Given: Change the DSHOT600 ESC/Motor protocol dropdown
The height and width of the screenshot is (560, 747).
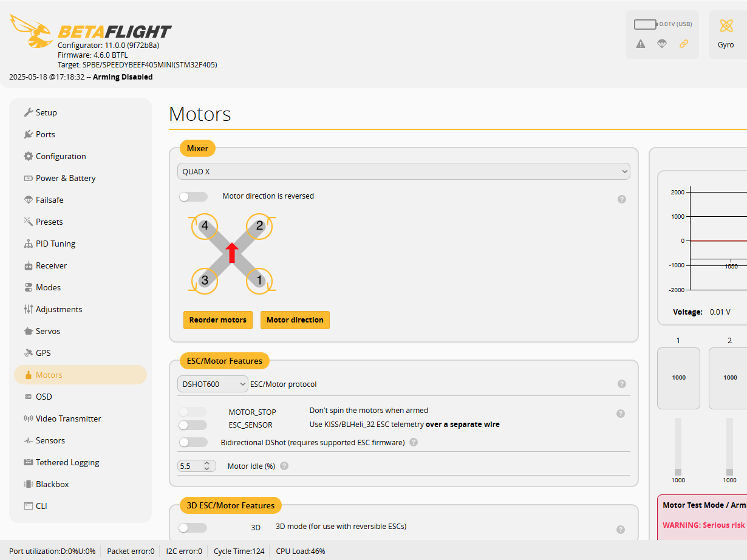Looking at the screenshot, I should pyautogui.click(x=213, y=384).
